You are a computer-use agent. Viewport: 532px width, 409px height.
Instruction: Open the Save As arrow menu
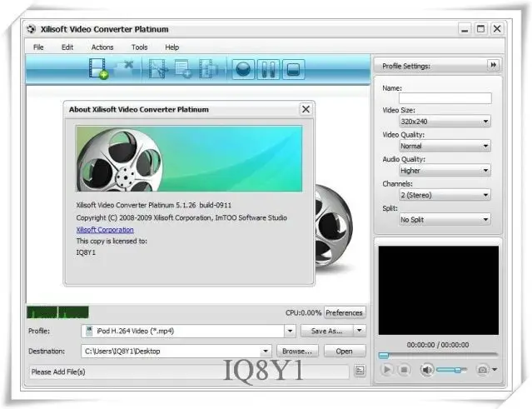pos(360,331)
